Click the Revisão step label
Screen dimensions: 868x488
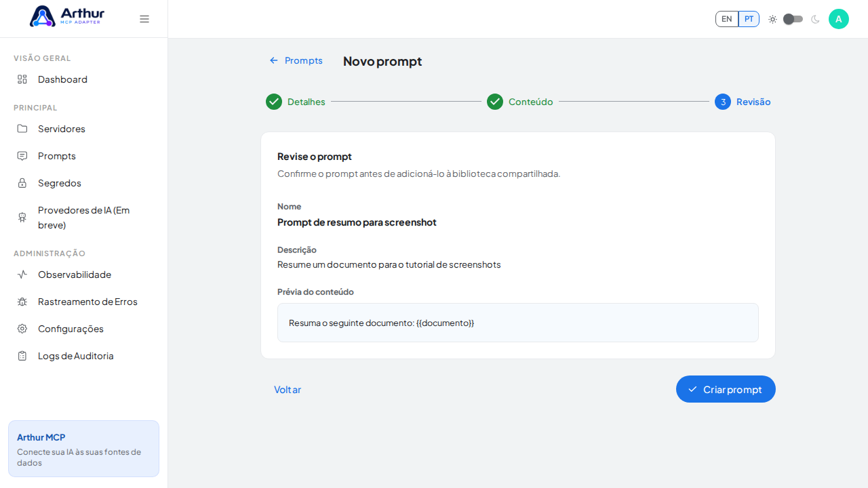pos(753,102)
